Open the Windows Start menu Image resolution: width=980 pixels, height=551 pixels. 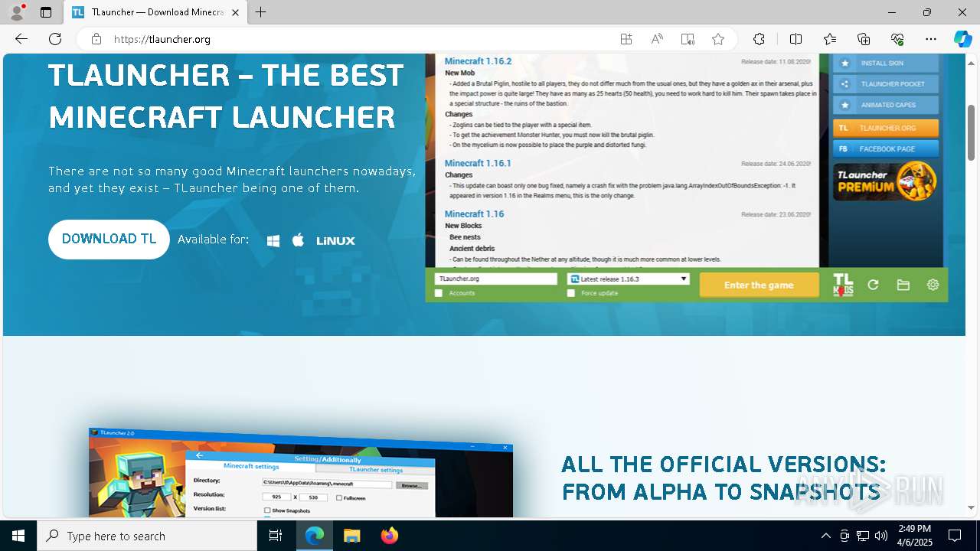pos(18,536)
